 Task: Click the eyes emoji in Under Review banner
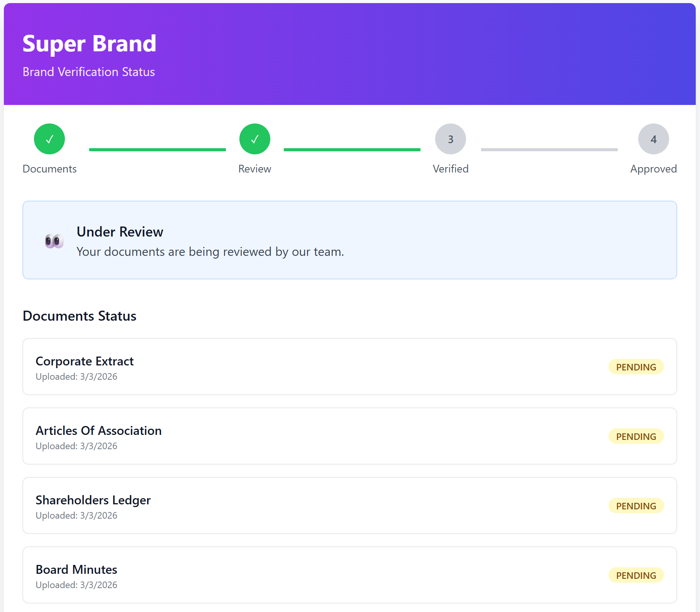54,242
